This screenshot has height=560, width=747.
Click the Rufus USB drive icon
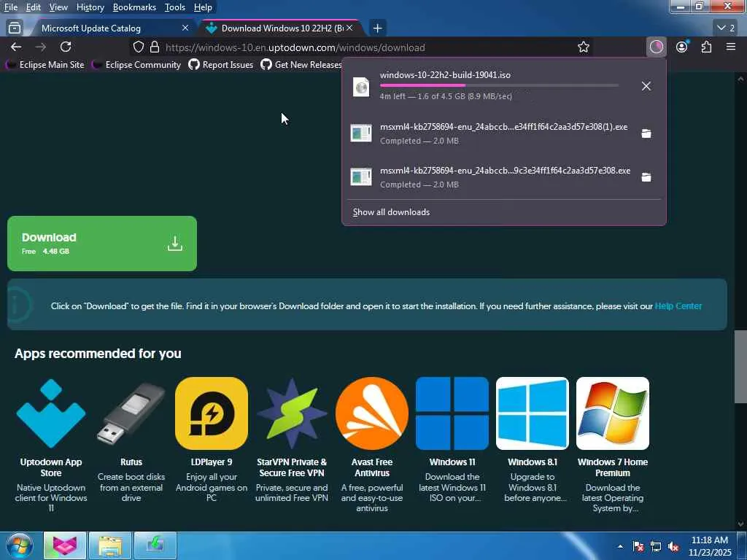(x=131, y=413)
